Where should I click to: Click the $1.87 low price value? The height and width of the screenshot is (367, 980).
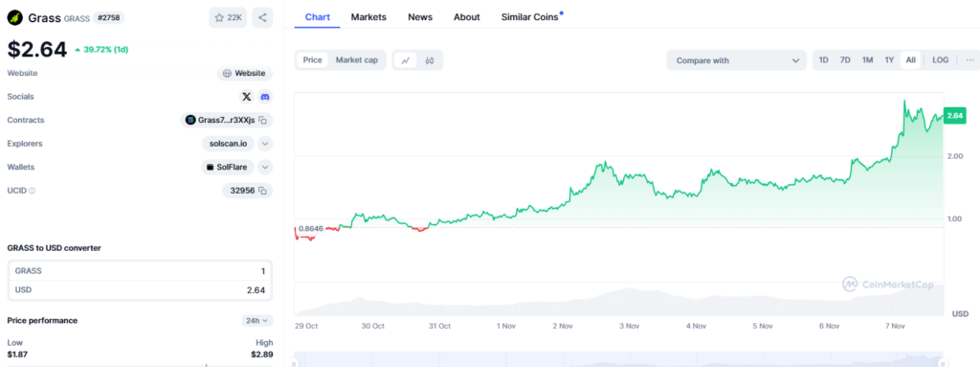click(x=17, y=355)
